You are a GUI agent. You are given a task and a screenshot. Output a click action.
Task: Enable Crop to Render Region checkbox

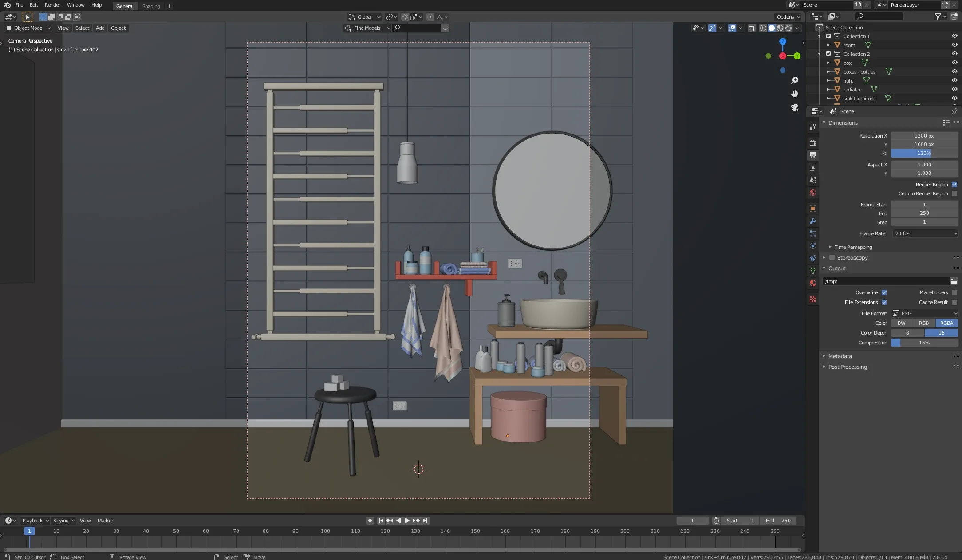click(954, 193)
